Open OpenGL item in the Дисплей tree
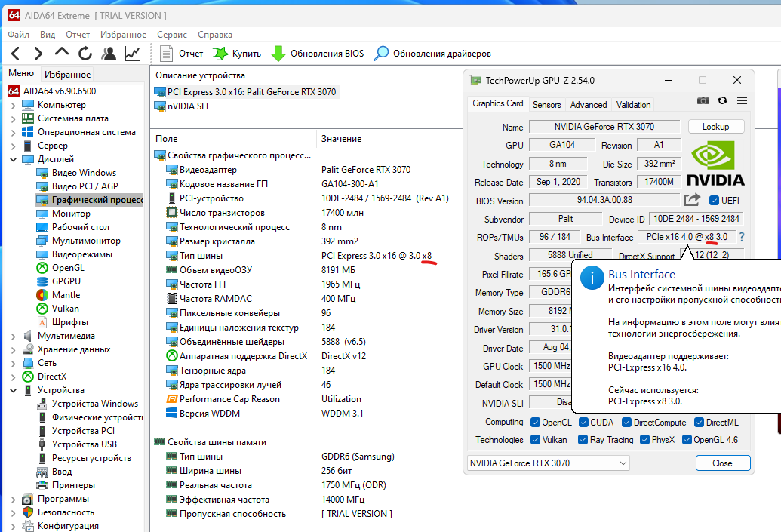This screenshot has width=781, height=532. pyautogui.click(x=68, y=267)
